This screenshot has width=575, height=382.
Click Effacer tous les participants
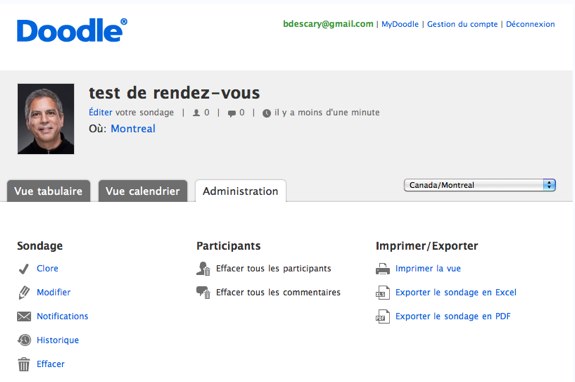274,269
